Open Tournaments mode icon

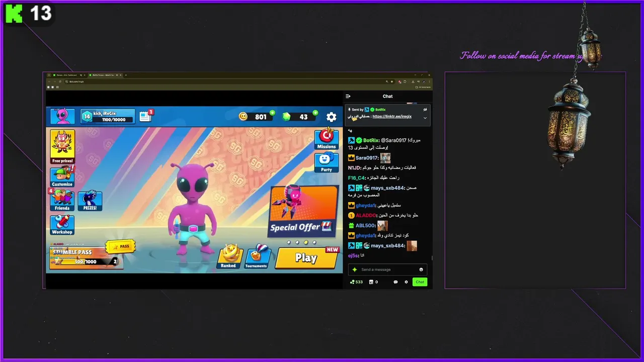click(257, 256)
